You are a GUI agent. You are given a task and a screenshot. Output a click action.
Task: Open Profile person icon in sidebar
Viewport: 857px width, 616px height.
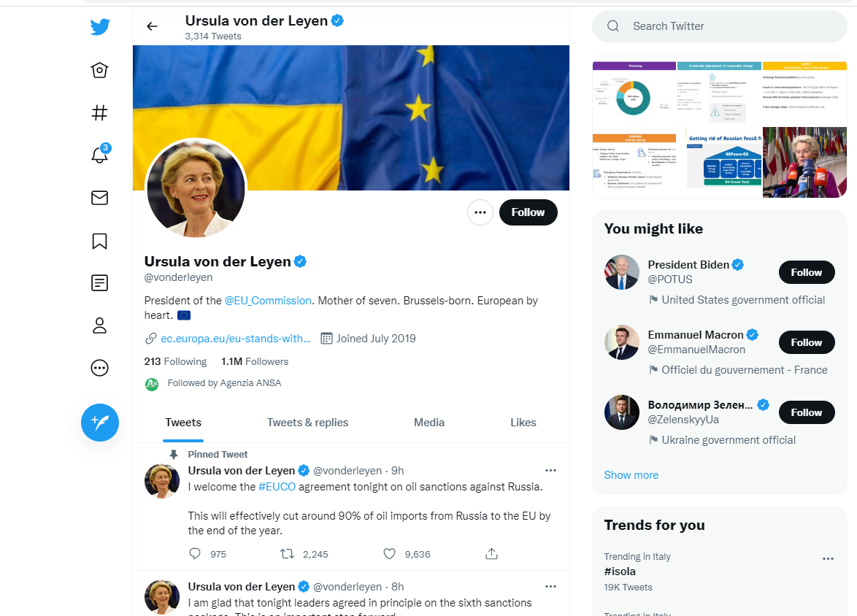coord(99,326)
